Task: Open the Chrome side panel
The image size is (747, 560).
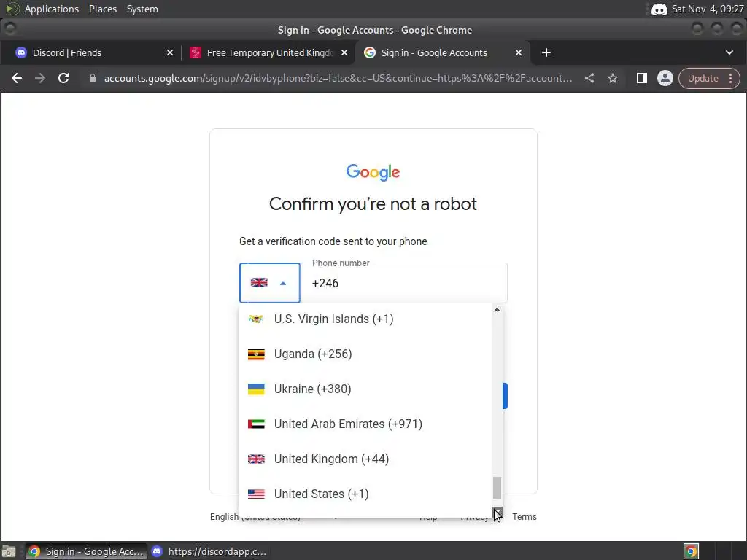Action: coord(642,78)
